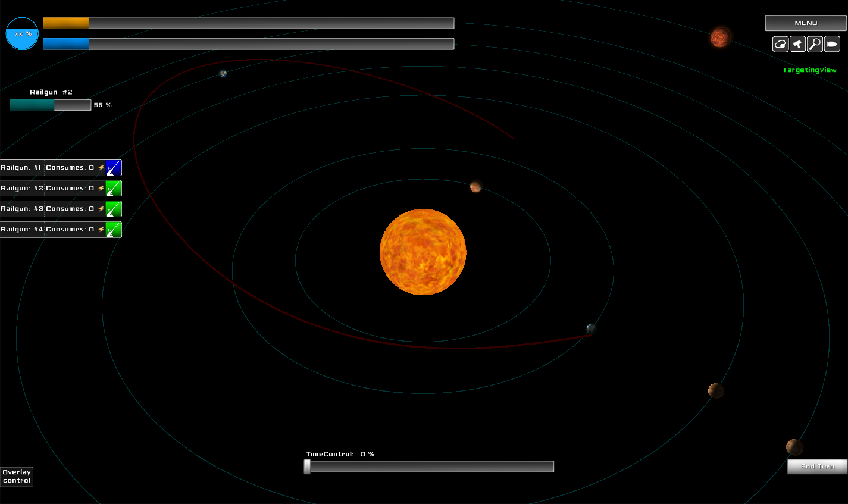The height and width of the screenshot is (504, 848).
Task: Open the Overlay control panel
Action: (16, 476)
